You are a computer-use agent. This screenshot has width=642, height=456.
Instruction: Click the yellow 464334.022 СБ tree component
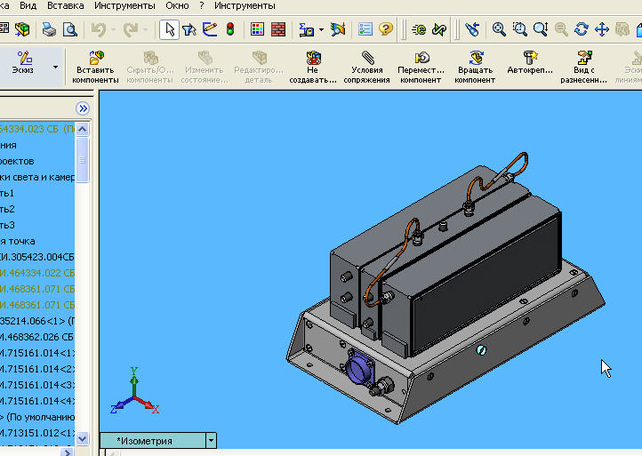(38, 272)
